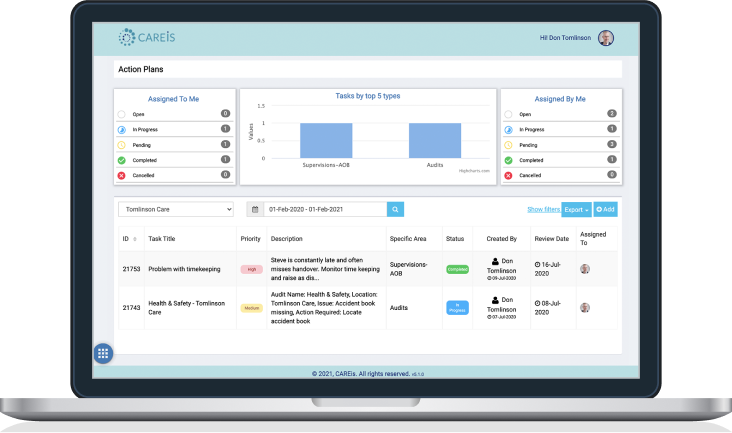Click Pending clock icon in Assigned To Me

pos(121,145)
